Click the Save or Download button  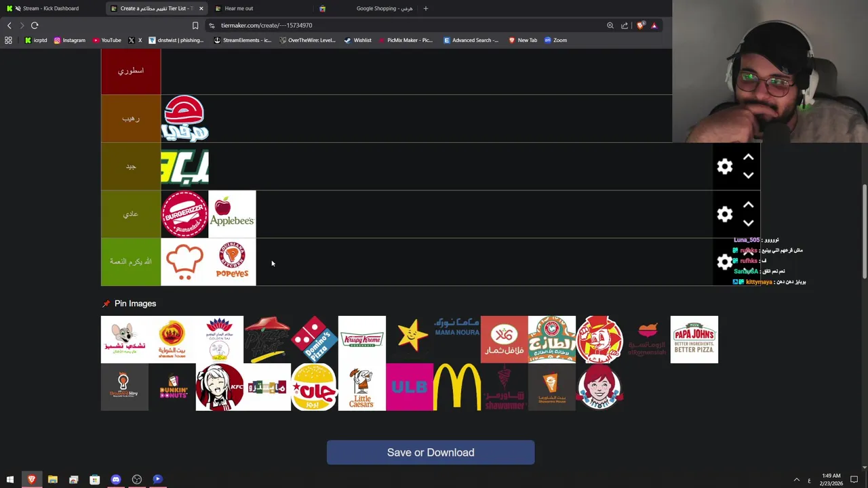pyautogui.click(x=431, y=453)
